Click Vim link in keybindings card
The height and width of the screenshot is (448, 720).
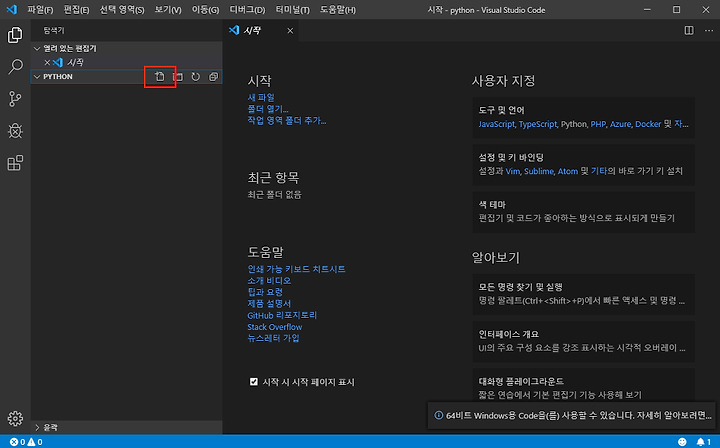pos(512,171)
